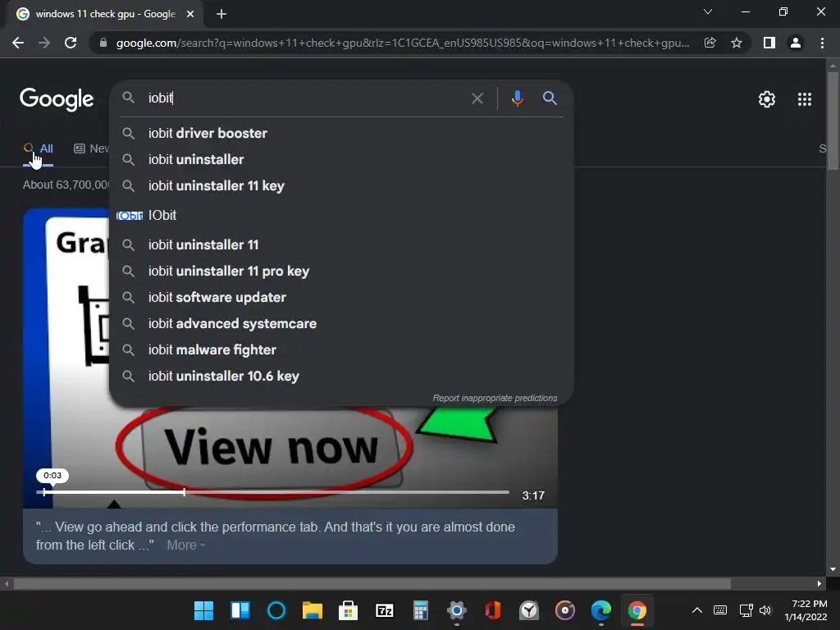
Task: Open the clock app icon on taskbar
Action: 529,610
